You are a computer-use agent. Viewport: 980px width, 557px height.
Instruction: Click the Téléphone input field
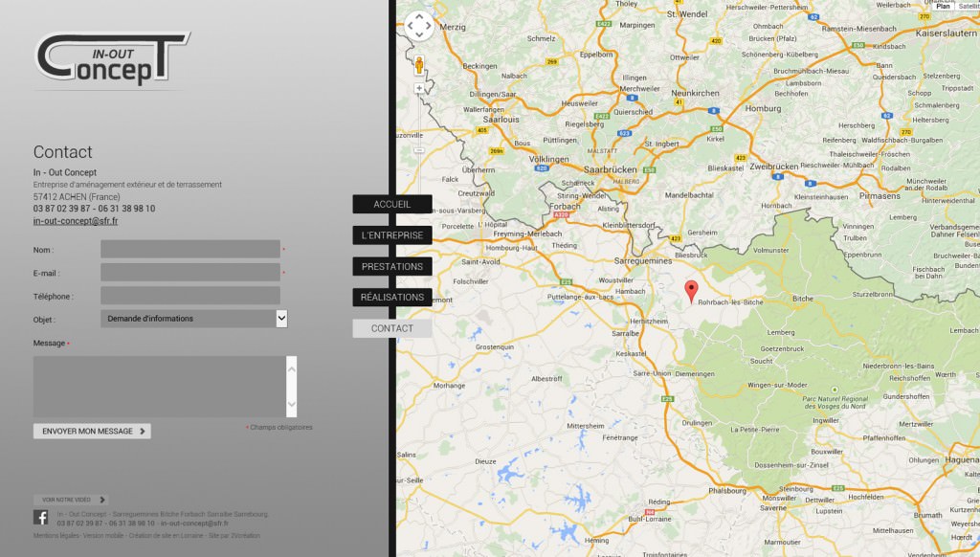tap(190, 295)
